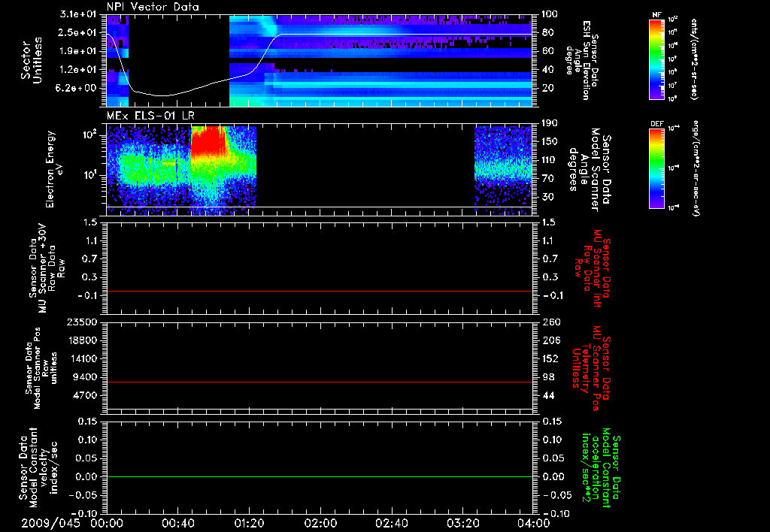Screen dimensions: 770x532
Task: Click the green velocity line in bottom panel
Action: point(319,476)
